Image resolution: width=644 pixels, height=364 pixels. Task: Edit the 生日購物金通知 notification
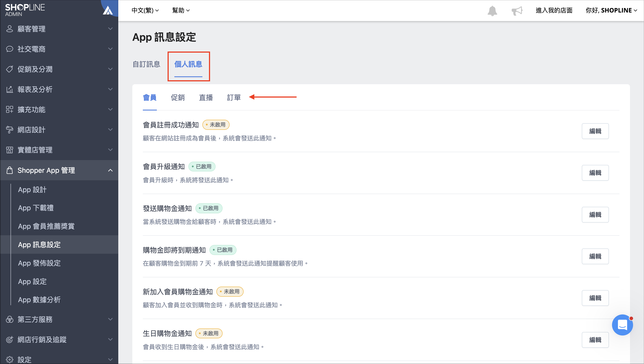(595, 340)
